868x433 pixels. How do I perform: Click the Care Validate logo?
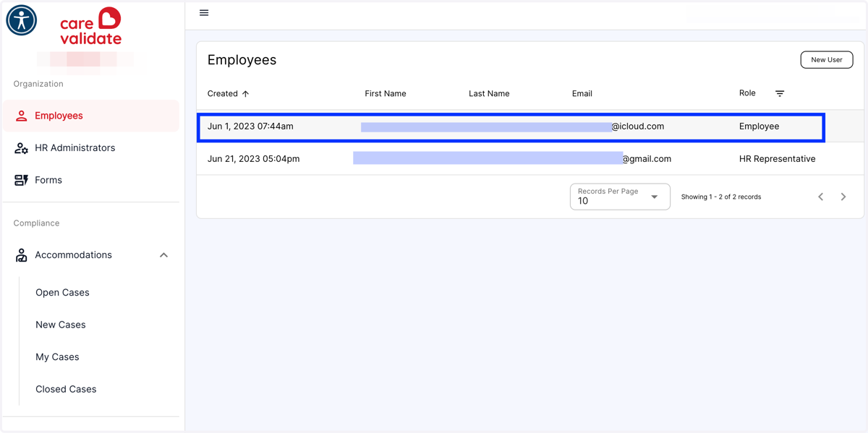[91, 27]
